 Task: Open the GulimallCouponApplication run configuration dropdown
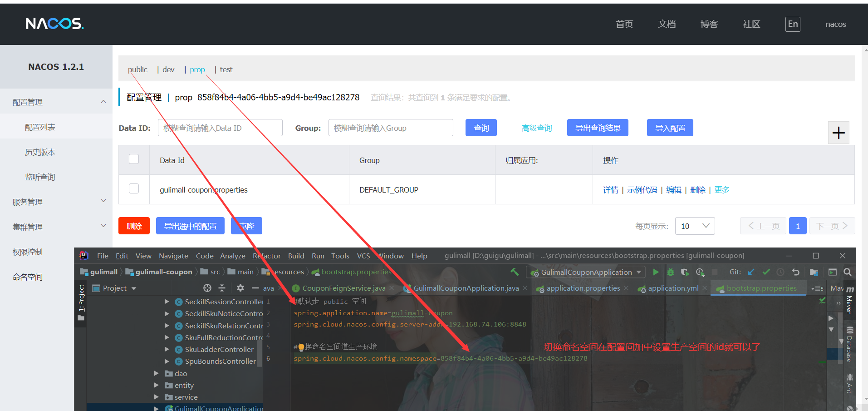(586, 272)
